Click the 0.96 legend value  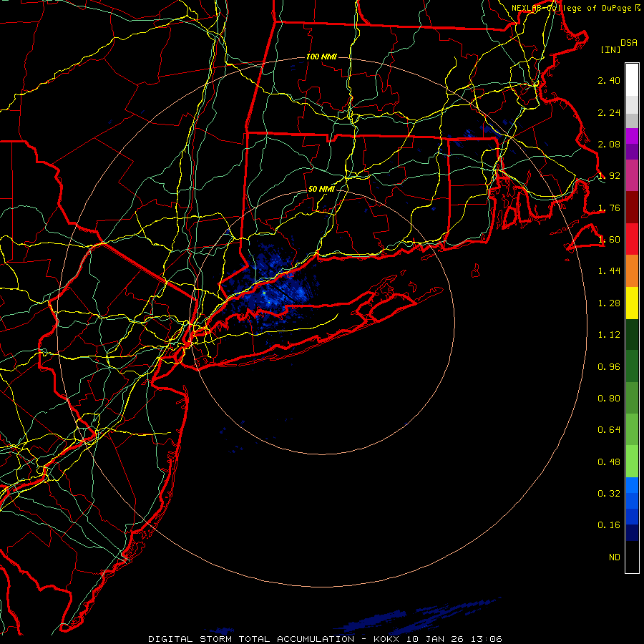click(609, 367)
